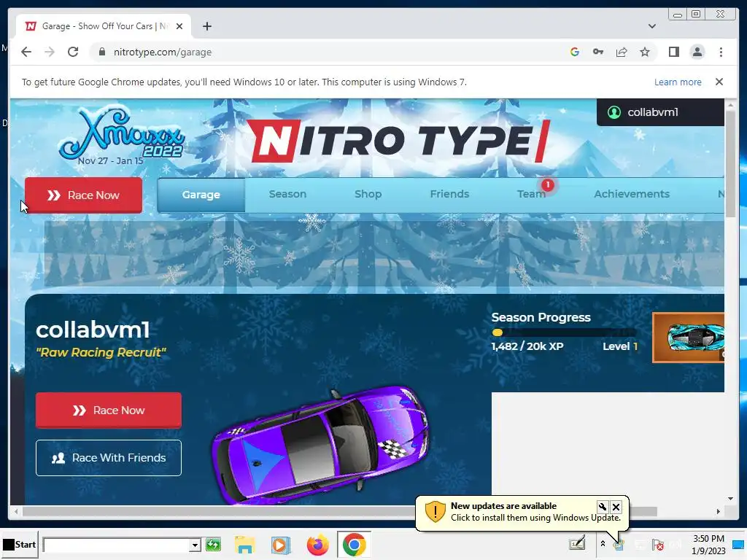Click Race Now under collabvm1 profile

pyautogui.click(x=109, y=411)
